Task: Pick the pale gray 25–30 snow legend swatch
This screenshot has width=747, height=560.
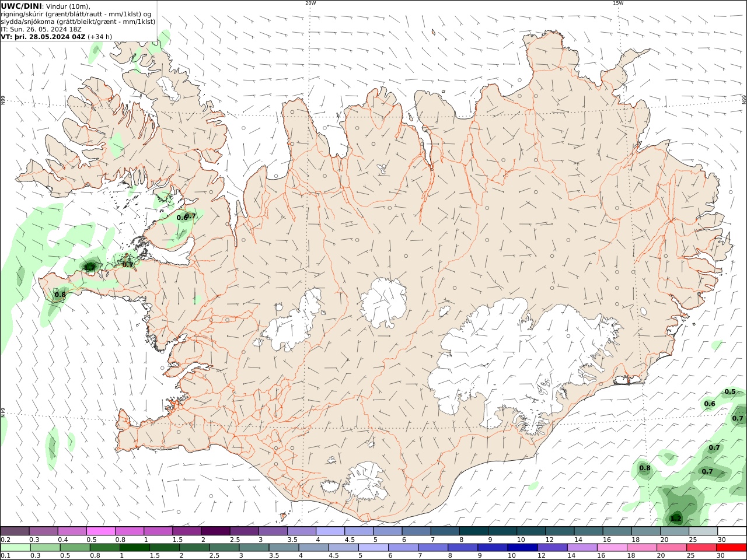Action: point(703,531)
